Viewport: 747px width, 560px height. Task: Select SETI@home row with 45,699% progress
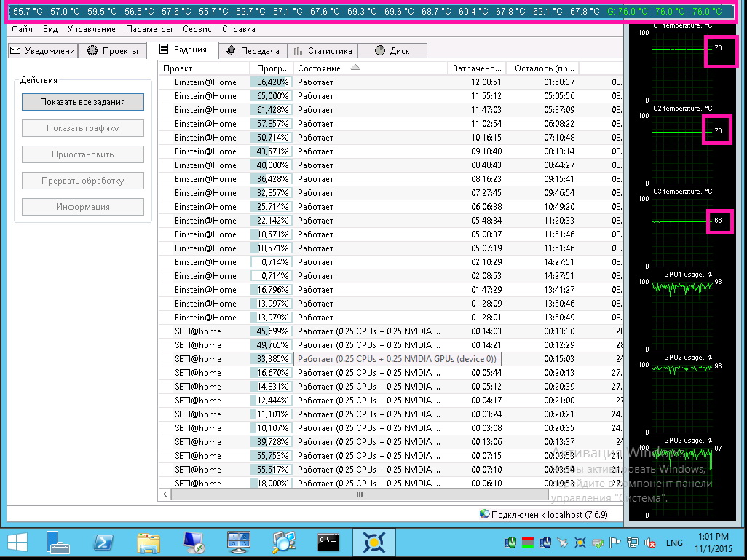pyautogui.click(x=391, y=331)
